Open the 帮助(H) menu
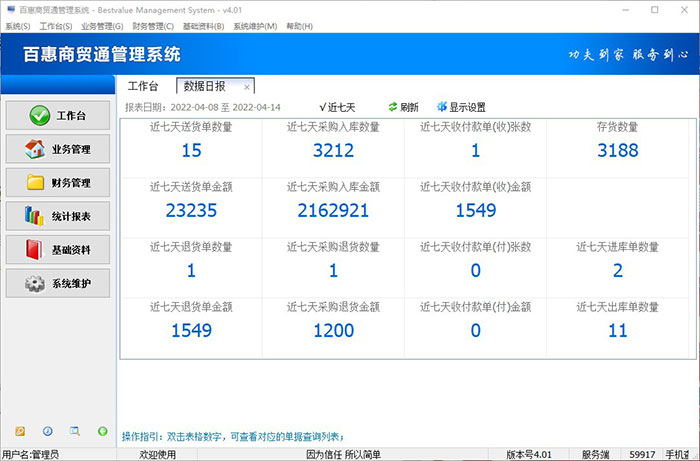 [x=299, y=26]
